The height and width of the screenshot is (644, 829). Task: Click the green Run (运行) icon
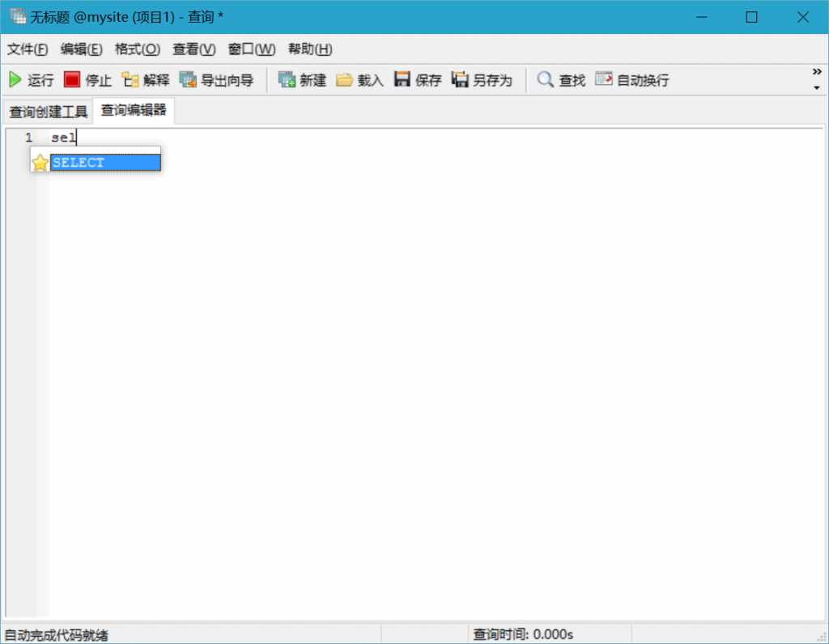15,80
